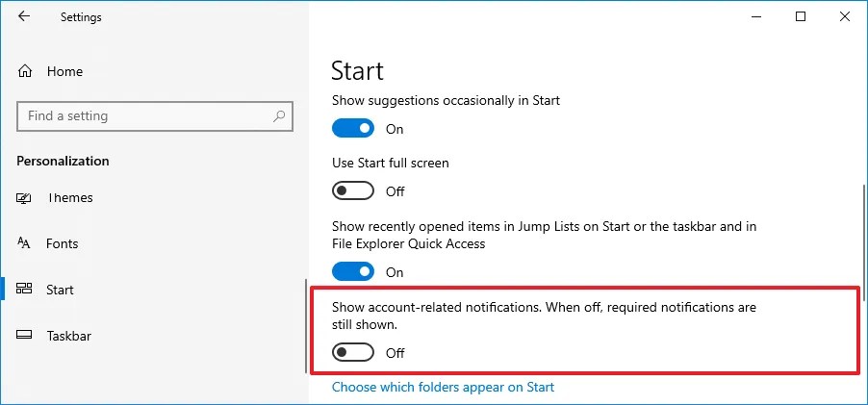The width and height of the screenshot is (868, 405).
Task: Click the search magnifier icon
Action: 279,116
